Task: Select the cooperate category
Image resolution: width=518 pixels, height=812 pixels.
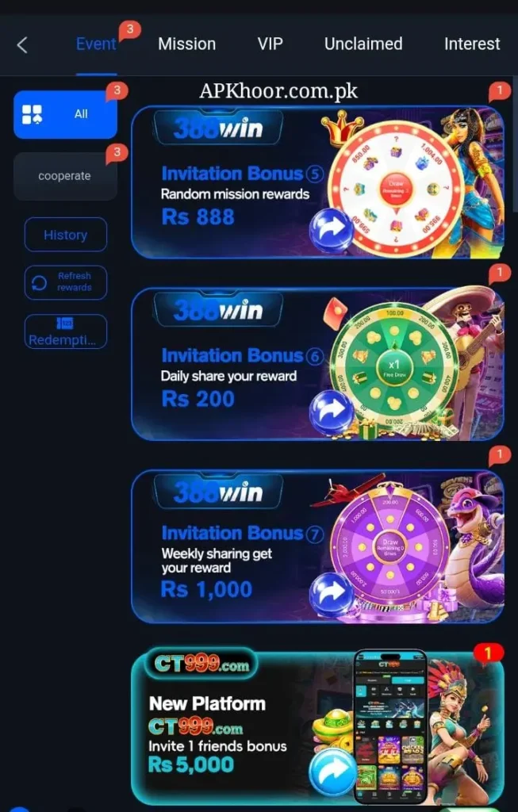Action: (65, 176)
